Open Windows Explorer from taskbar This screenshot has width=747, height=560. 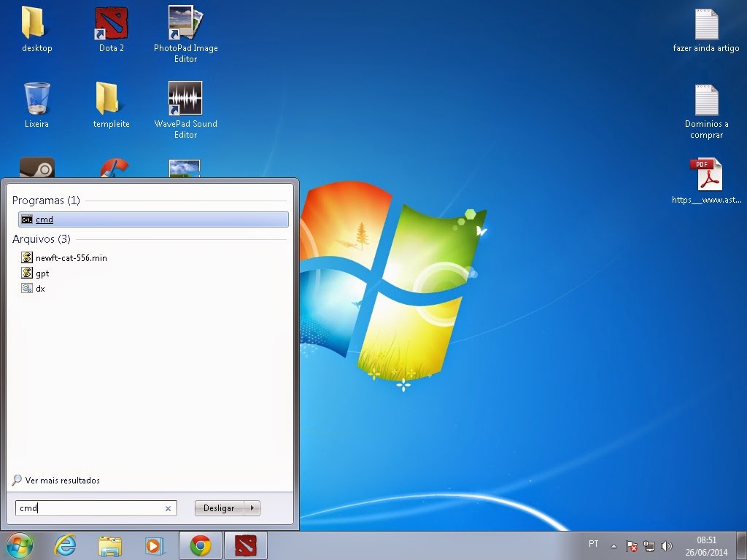click(x=110, y=545)
